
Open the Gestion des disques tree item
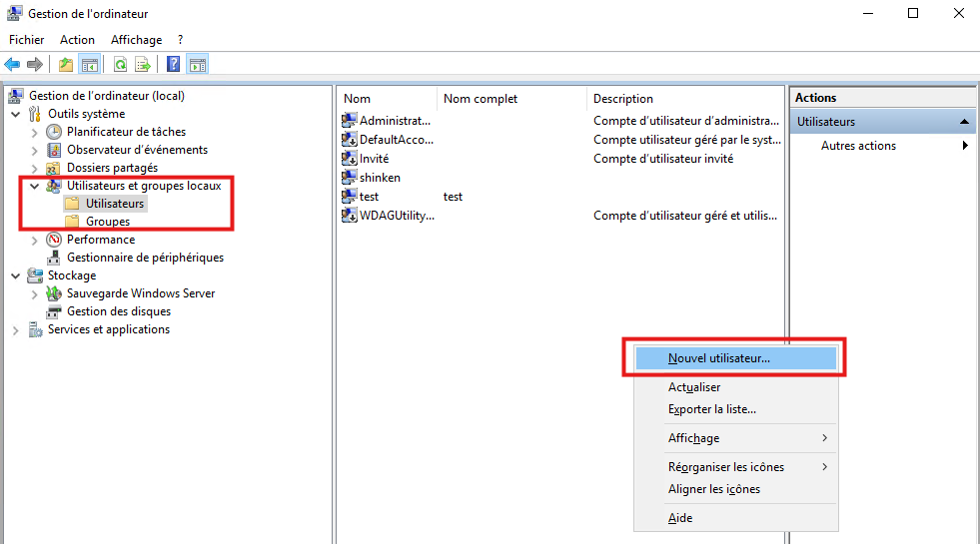point(118,311)
